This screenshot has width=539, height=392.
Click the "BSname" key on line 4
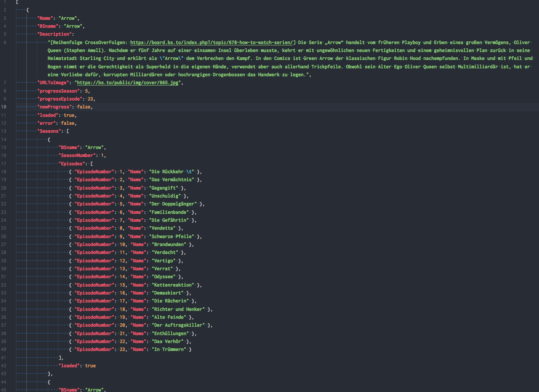[x=48, y=26]
